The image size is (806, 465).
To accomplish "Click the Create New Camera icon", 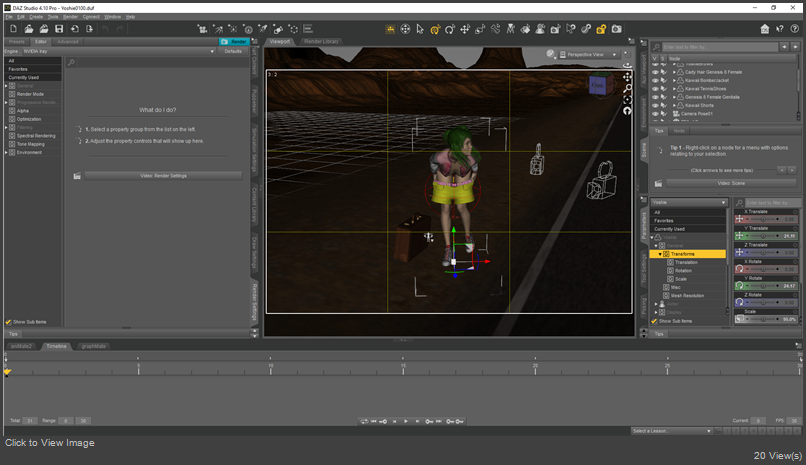I will pos(203,29).
